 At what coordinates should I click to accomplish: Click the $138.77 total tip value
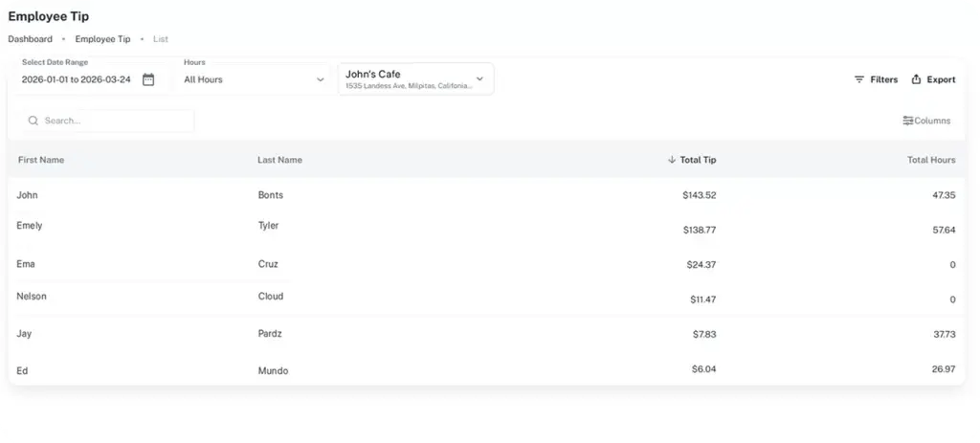[x=700, y=230]
